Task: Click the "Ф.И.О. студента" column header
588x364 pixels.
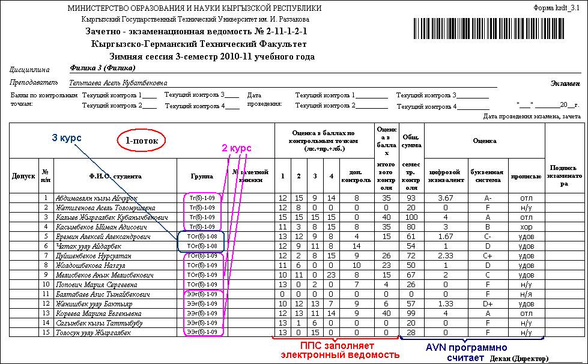Action: (115, 177)
